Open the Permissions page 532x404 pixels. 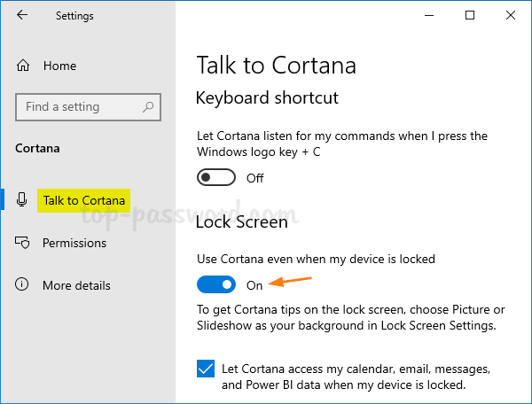[74, 243]
